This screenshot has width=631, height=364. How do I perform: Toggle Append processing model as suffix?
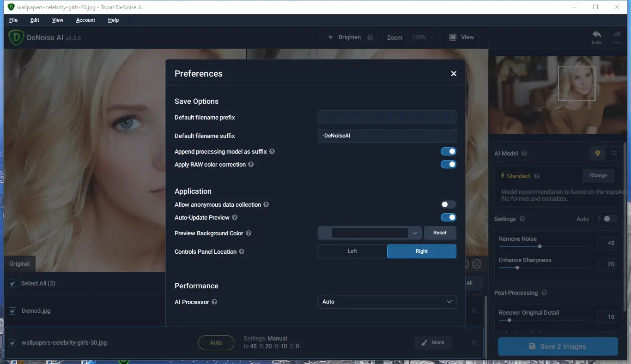tap(448, 152)
